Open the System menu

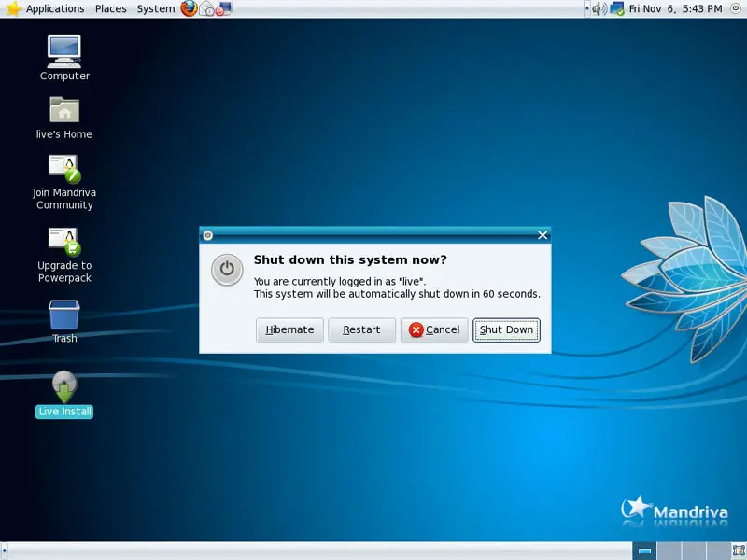click(x=156, y=8)
